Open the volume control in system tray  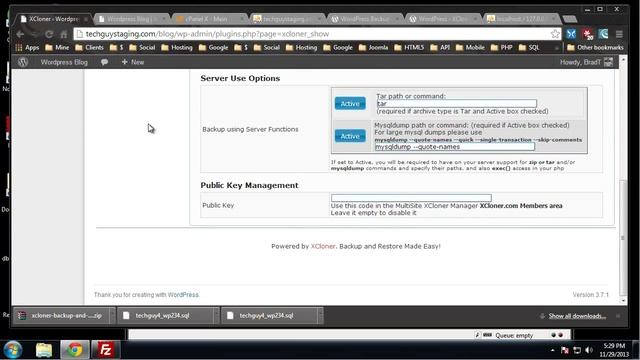click(x=589, y=350)
